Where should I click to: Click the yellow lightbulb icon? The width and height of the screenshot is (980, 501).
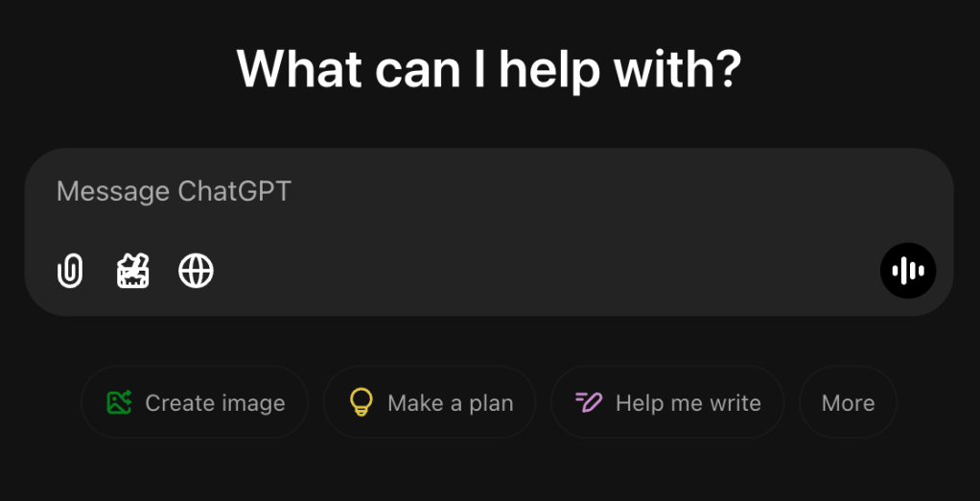pyautogui.click(x=361, y=402)
